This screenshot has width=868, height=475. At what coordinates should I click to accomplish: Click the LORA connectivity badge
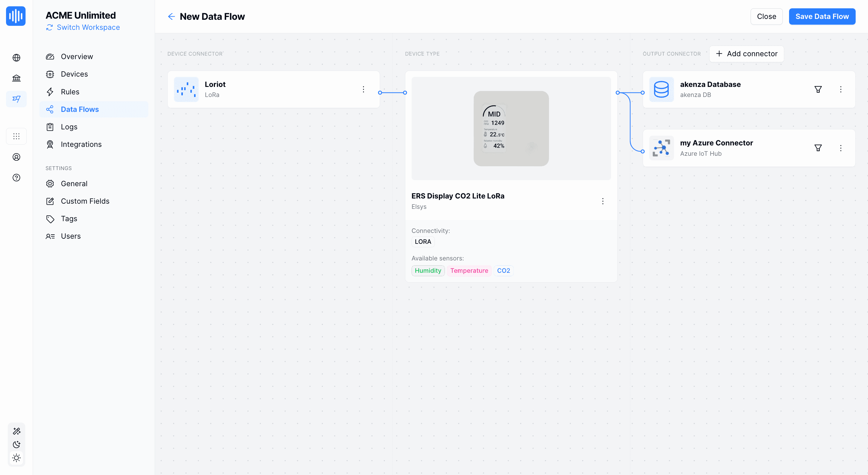[423, 242]
